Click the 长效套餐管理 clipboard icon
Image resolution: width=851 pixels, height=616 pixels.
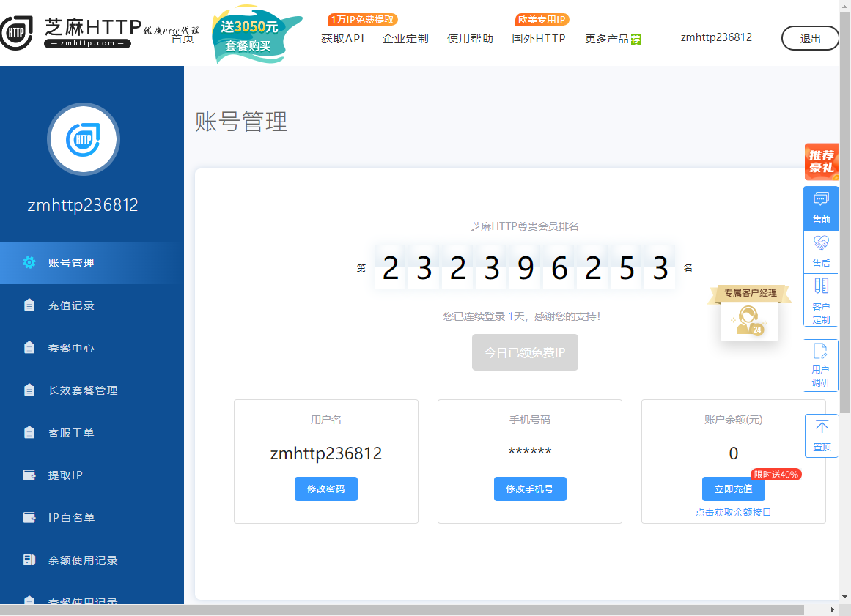29,390
